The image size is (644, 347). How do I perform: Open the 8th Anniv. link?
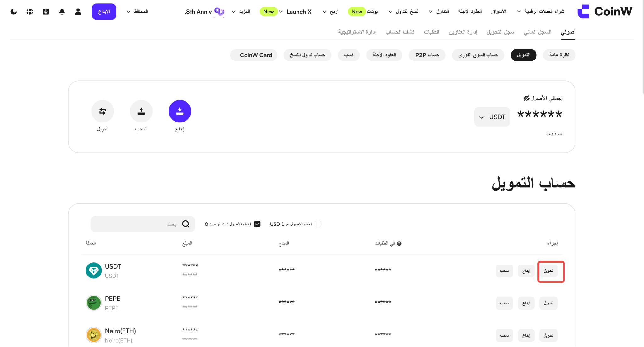(x=198, y=12)
